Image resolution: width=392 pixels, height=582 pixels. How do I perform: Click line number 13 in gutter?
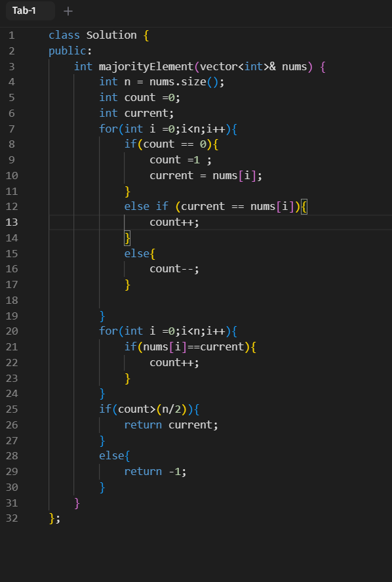tap(12, 222)
